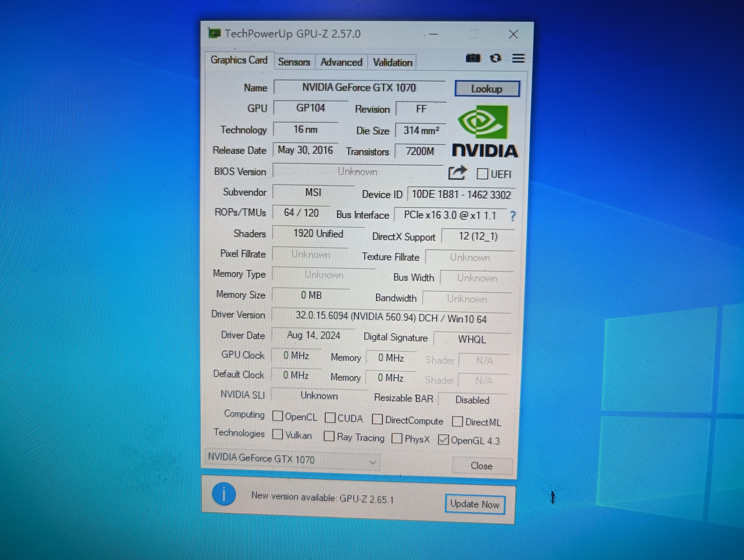The image size is (744, 560).
Task: Click the Technology field 16 nm
Action: pos(306,129)
